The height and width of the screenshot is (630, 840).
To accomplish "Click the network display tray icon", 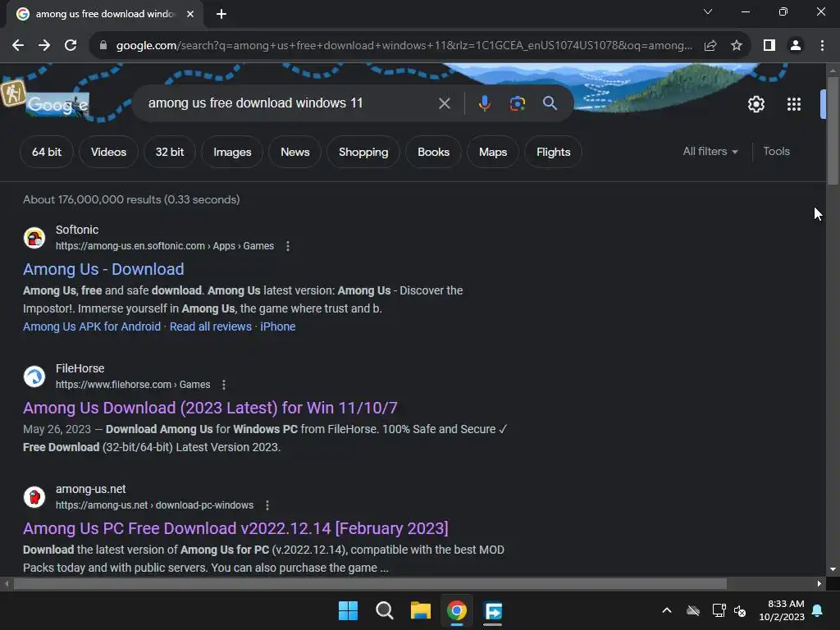I will pyautogui.click(x=719, y=610).
